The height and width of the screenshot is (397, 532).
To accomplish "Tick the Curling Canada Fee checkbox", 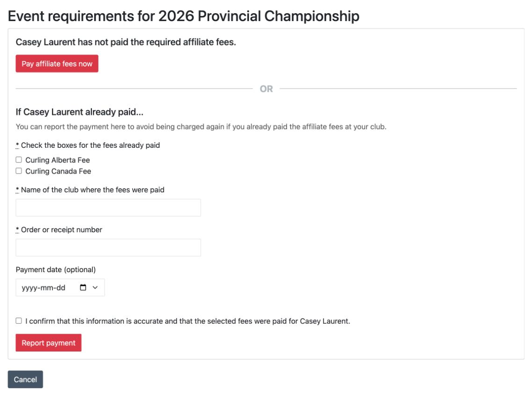I will pyautogui.click(x=19, y=171).
